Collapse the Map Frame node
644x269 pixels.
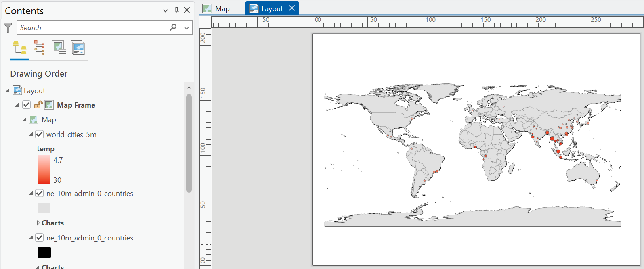pos(17,105)
